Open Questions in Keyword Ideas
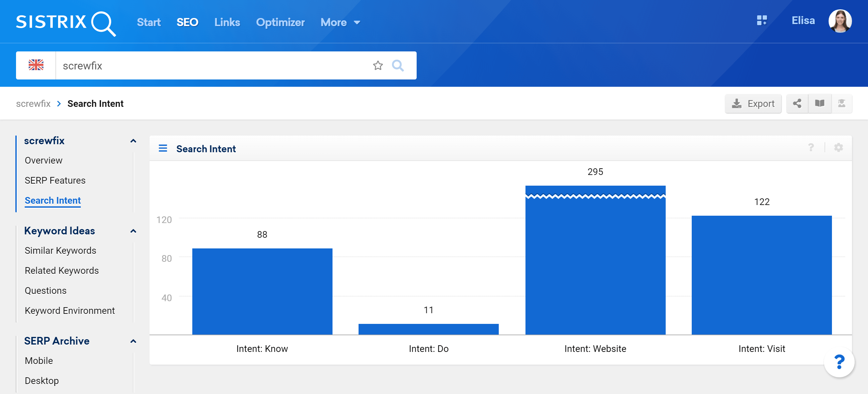 pos(45,290)
